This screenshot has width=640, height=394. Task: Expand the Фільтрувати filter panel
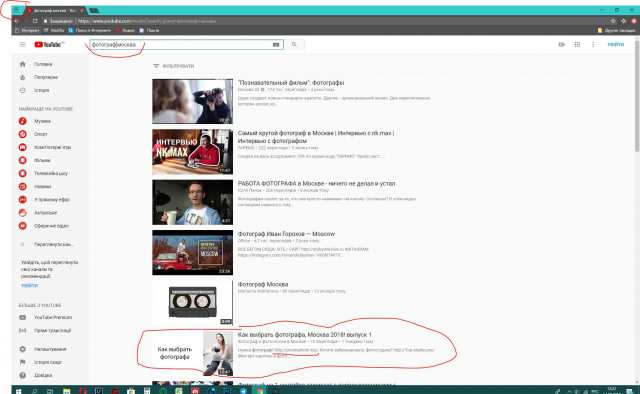173,66
